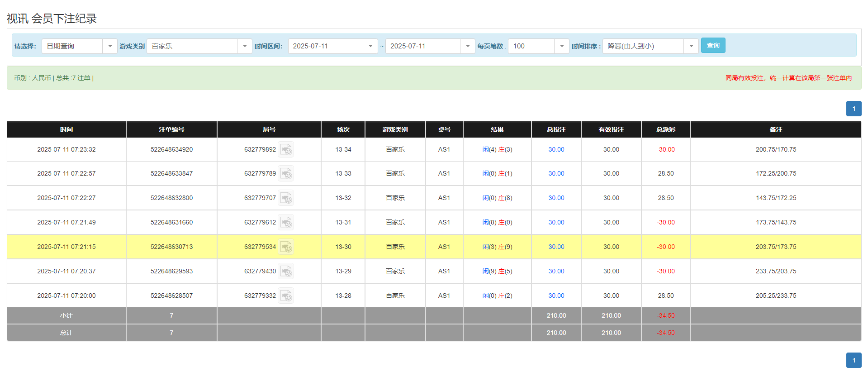
Task: Open the 每页笔数 100 dropdown
Action: (561, 46)
